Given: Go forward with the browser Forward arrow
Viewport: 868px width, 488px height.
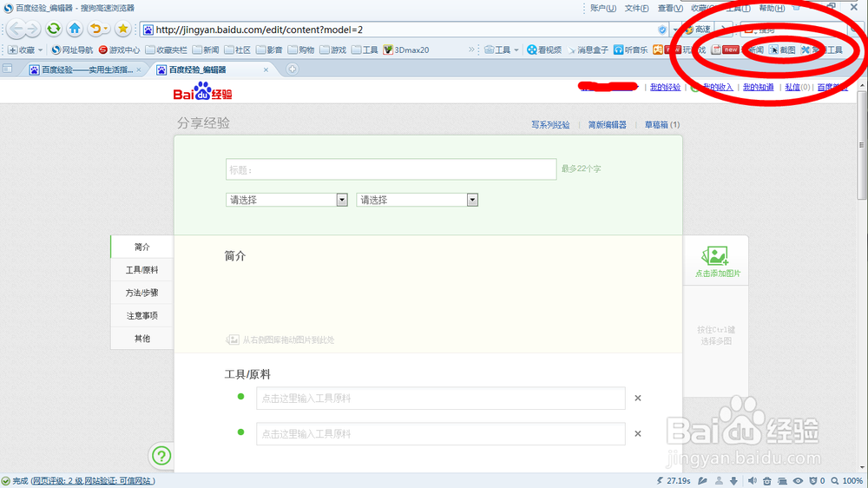Looking at the screenshot, I should coord(33,29).
